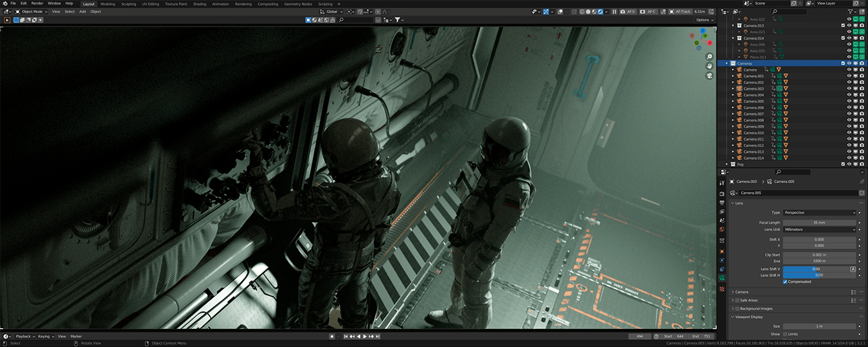The image size is (868, 347).
Task: Click the Options button in viewport header
Action: click(705, 20)
